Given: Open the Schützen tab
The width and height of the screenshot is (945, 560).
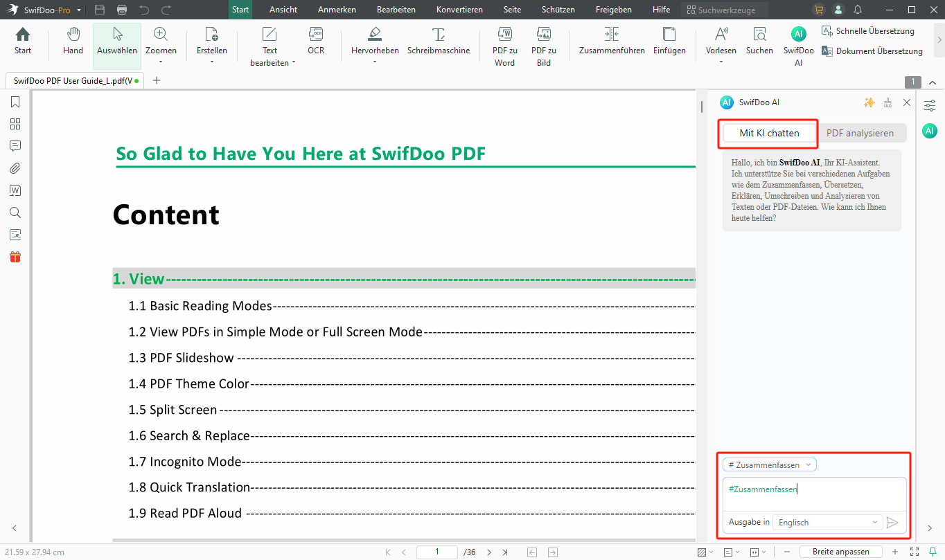Looking at the screenshot, I should tap(558, 10).
